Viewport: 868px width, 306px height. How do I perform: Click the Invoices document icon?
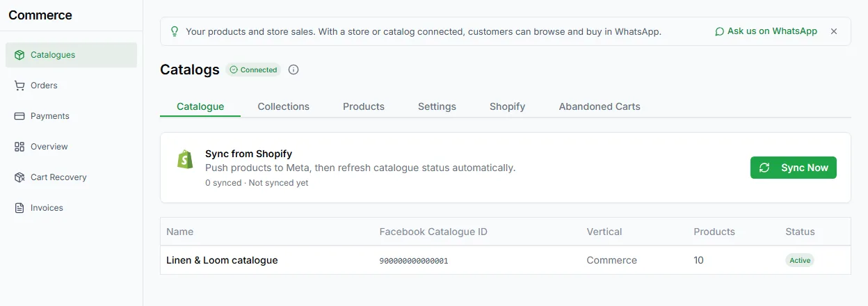[19, 208]
